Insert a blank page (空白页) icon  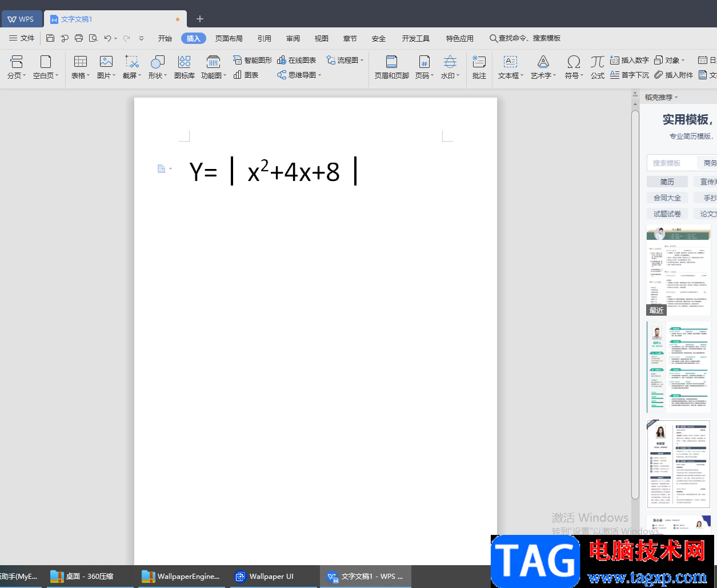coord(46,61)
